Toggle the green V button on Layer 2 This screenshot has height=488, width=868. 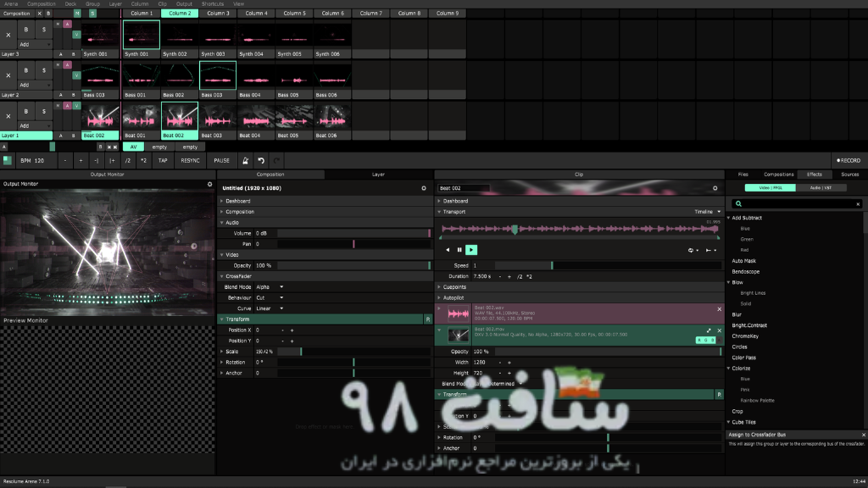pos(76,75)
